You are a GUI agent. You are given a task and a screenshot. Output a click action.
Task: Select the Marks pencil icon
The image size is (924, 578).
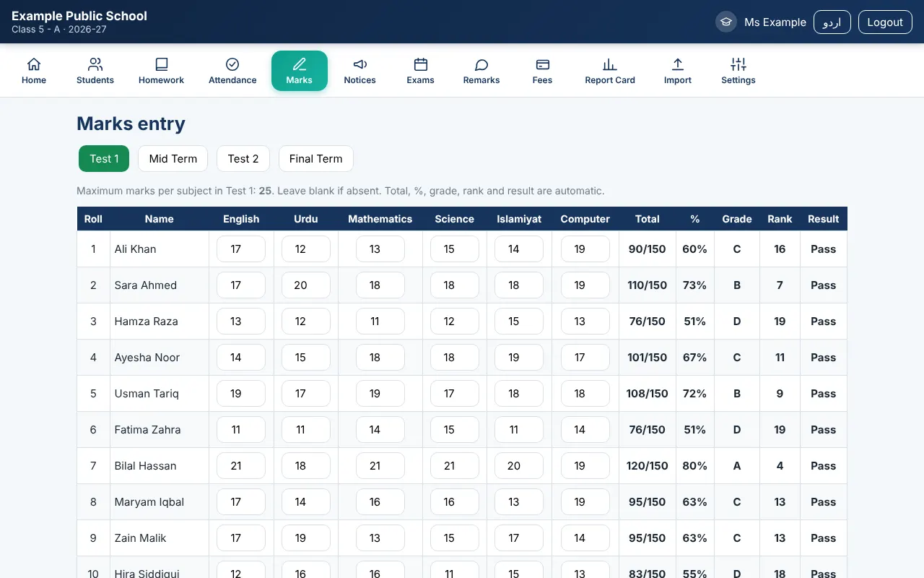[300, 64]
